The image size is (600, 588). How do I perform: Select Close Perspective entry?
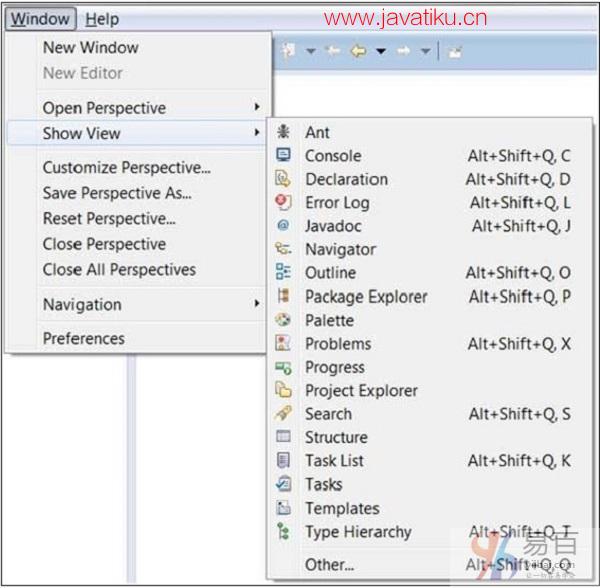click(104, 244)
